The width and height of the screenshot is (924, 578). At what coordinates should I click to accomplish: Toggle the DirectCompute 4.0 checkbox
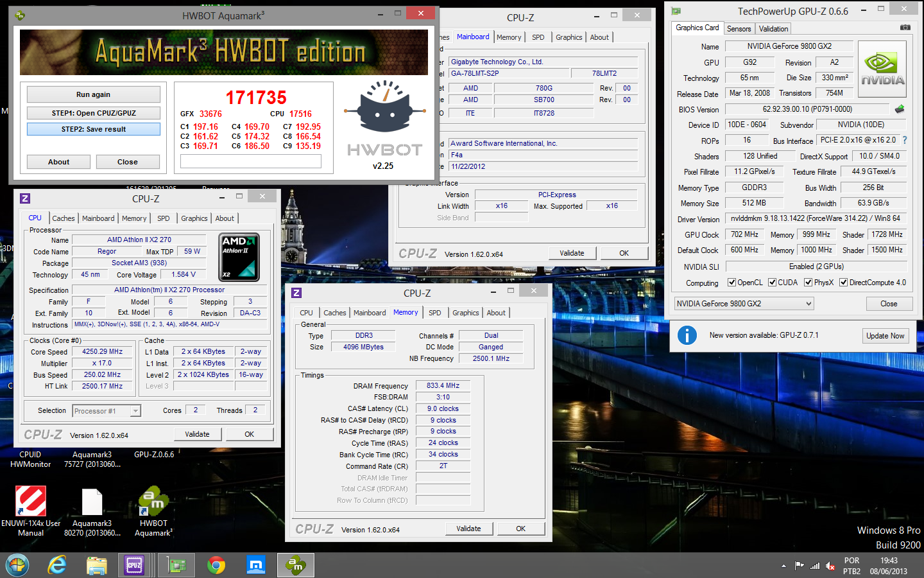pyautogui.click(x=844, y=283)
